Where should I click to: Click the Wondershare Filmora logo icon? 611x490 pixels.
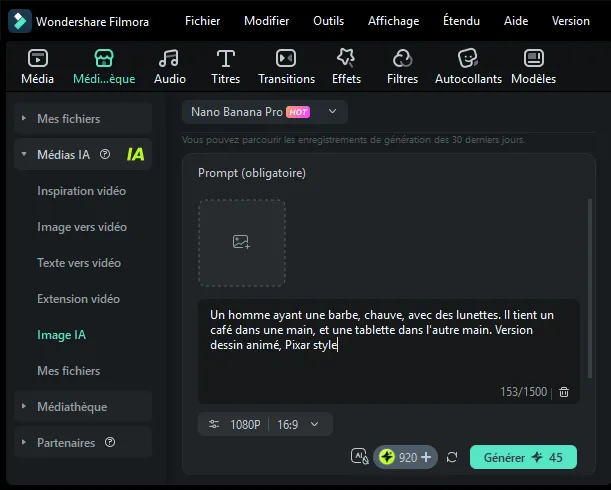(20, 21)
